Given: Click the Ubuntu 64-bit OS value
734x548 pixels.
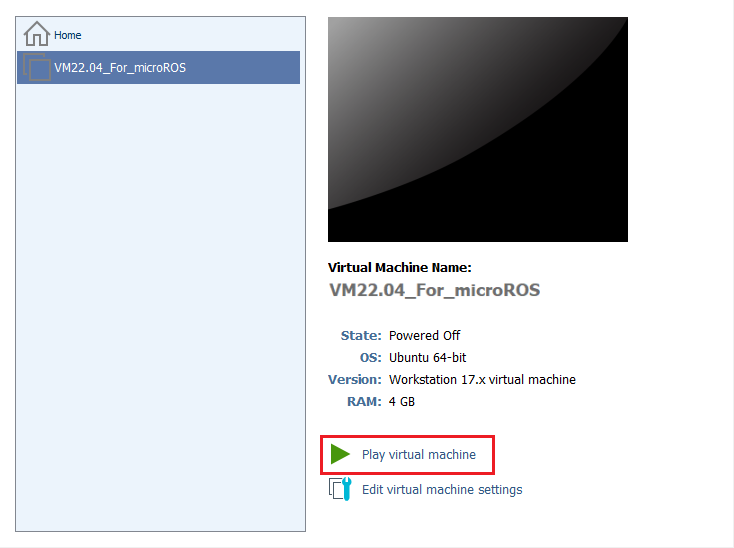Looking at the screenshot, I should point(427,358).
